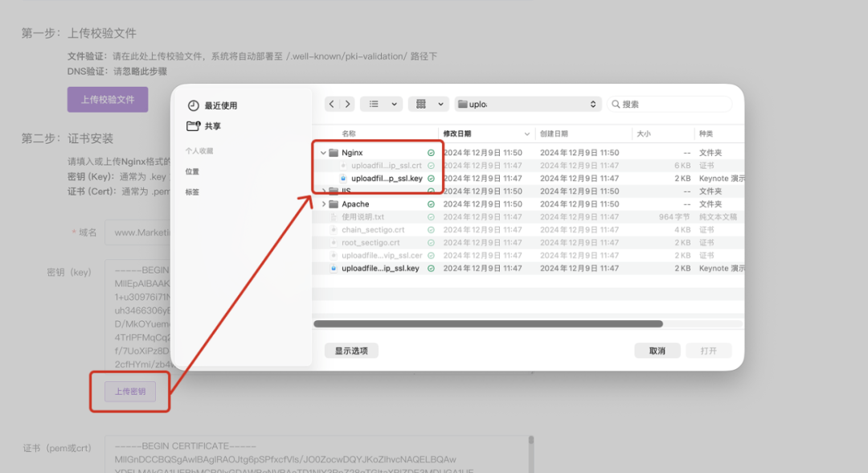Click 纯文本文稿 kind cell
868x473 pixels.
(x=718, y=216)
